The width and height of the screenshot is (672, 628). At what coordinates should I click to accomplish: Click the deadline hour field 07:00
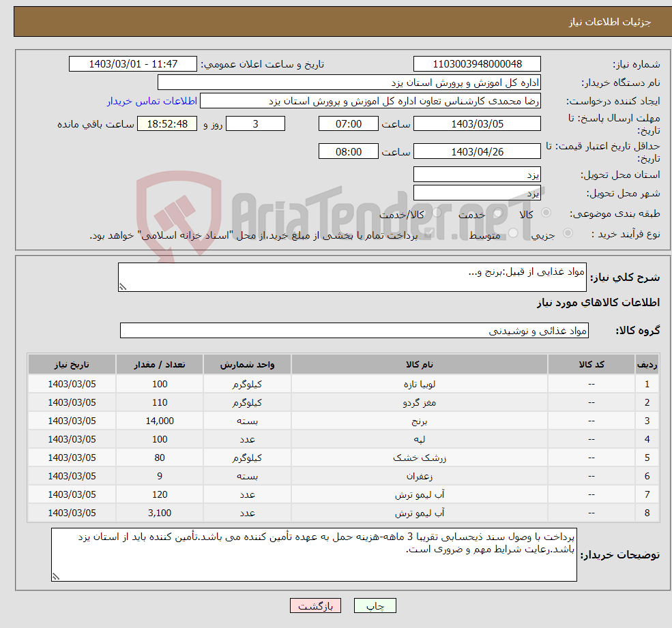(x=349, y=124)
